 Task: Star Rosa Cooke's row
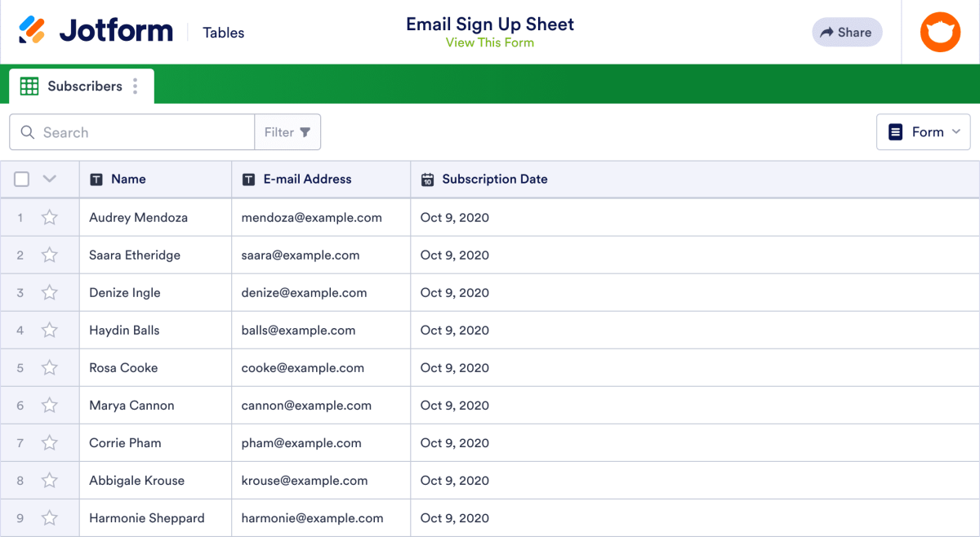[x=49, y=367]
